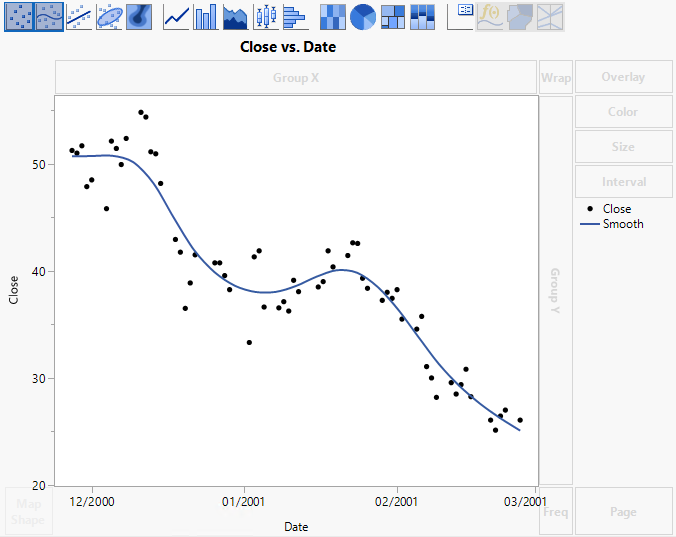Click the 03/2001 axis tick label

[x=525, y=502]
